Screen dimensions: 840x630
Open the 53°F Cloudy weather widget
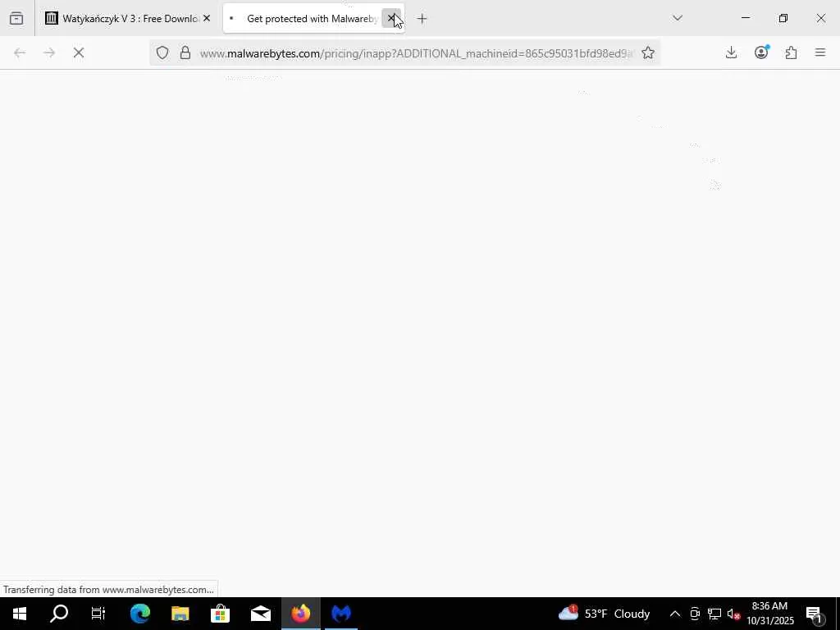605,614
